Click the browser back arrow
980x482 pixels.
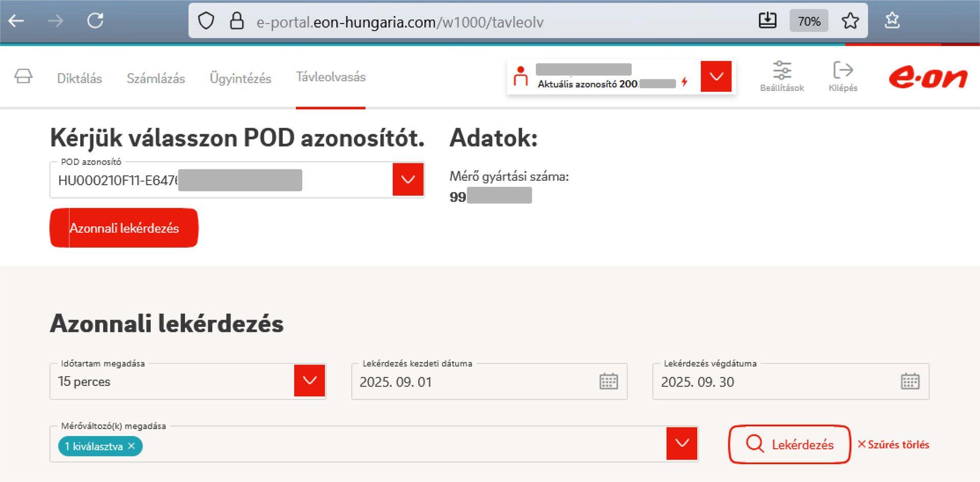tap(16, 21)
